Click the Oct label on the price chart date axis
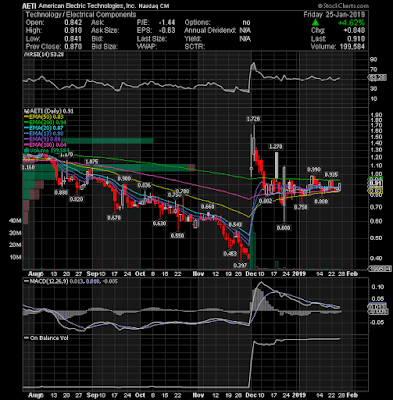 tap(140, 274)
